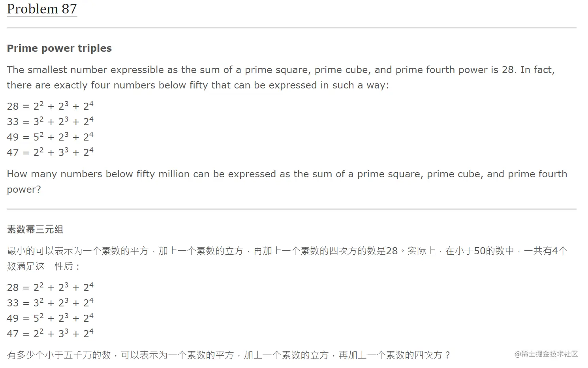Image resolution: width=588 pixels, height=368 pixels.
Task: Click the 47 equation in the Chinese section
Action: (50, 333)
